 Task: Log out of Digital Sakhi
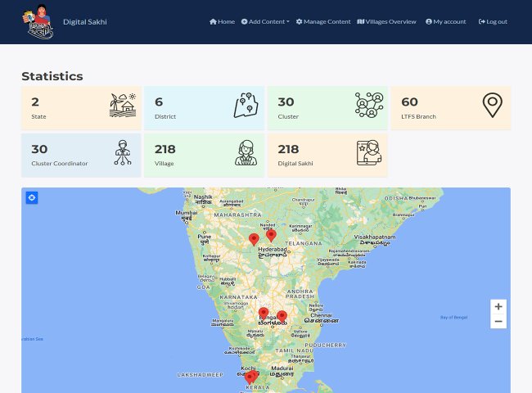pos(493,22)
